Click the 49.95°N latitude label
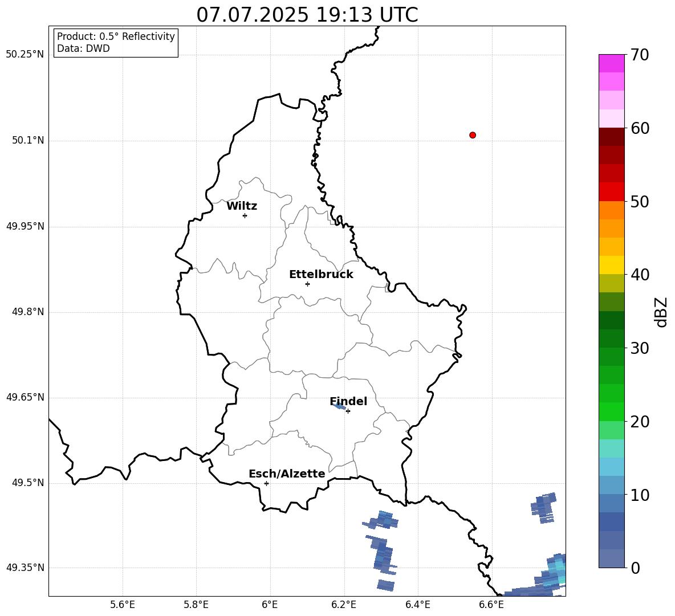The image size is (675, 616). click(x=25, y=226)
